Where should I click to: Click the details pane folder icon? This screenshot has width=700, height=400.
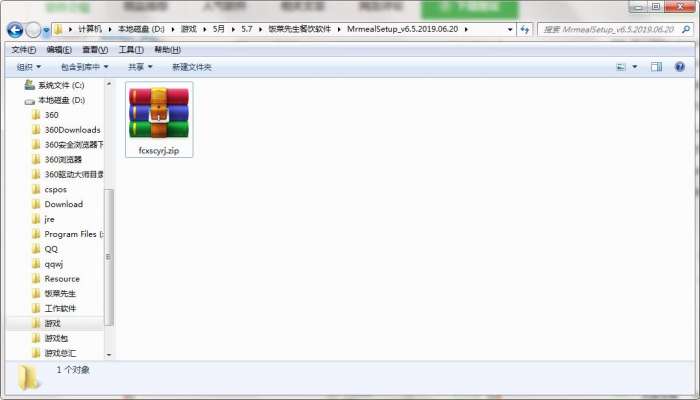click(x=28, y=378)
